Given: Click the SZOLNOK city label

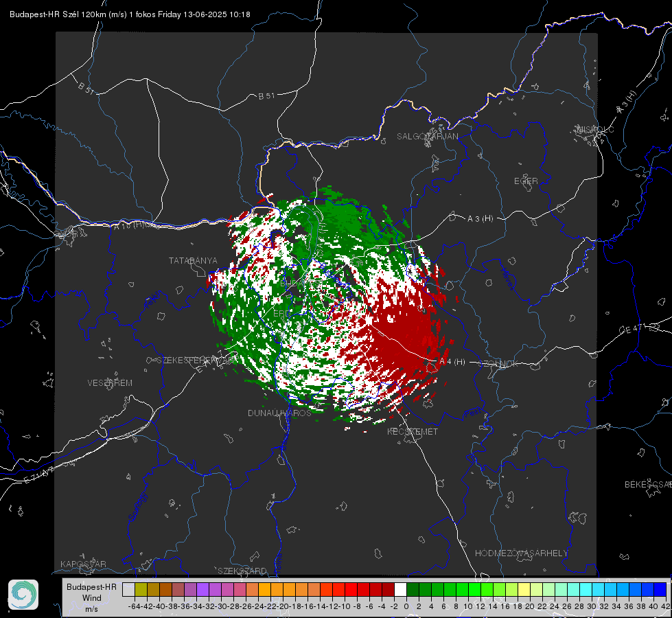Looking at the screenshot, I should (x=498, y=364).
